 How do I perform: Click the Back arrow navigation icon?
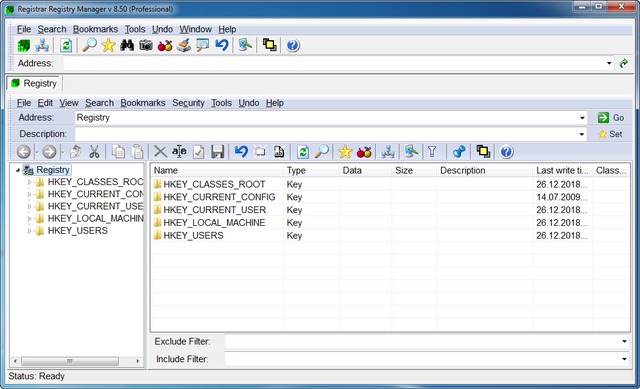pyautogui.click(x=24, y=152)
